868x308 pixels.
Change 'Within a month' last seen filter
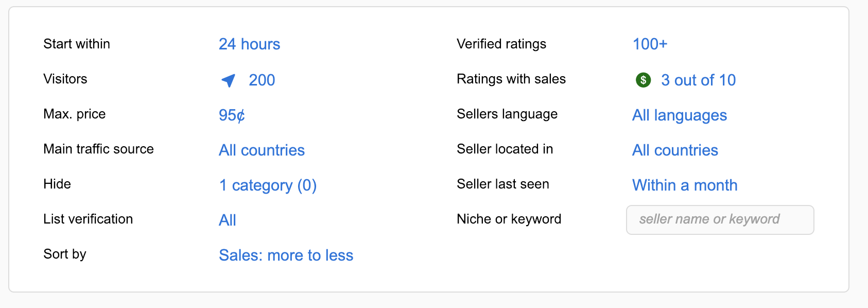coord(685,185)
